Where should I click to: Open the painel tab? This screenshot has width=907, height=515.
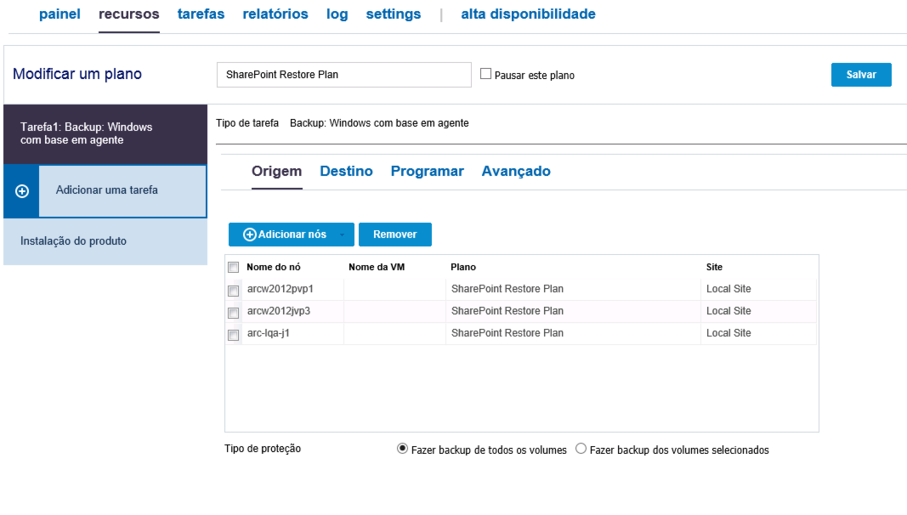point(60,14)
